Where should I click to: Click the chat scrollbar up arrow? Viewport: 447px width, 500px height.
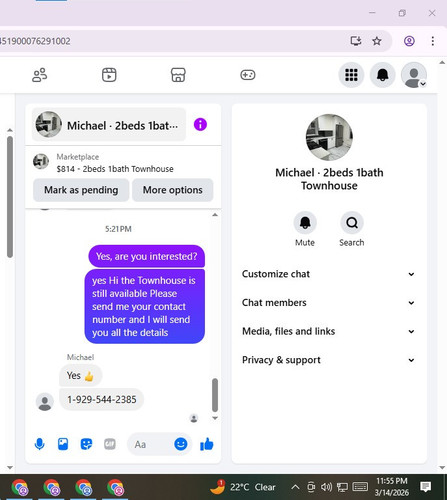tap(215, 215)
